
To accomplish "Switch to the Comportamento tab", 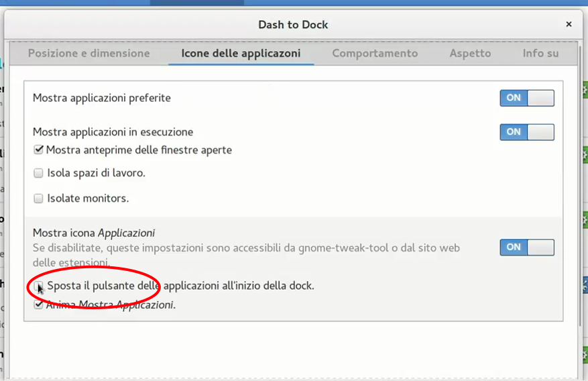I will [x=375, y=53].
